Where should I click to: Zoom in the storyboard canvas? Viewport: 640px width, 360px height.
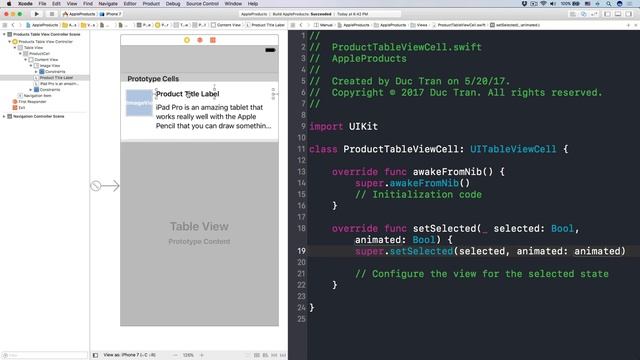coord(202,355)
